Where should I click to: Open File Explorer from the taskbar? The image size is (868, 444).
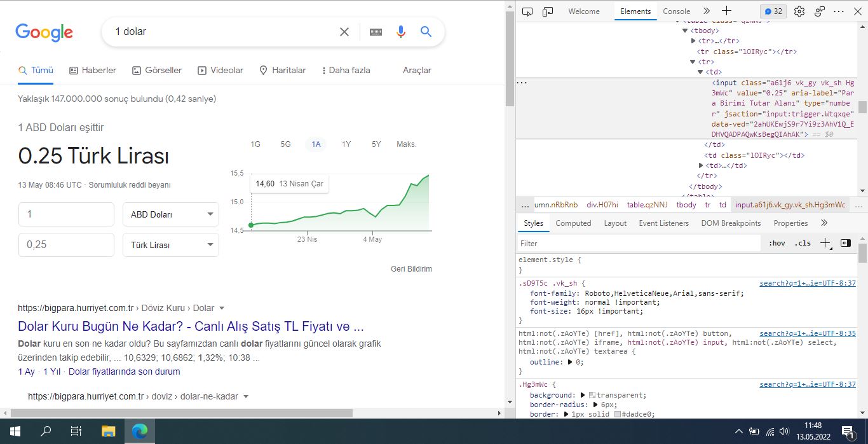coord(108,431)
